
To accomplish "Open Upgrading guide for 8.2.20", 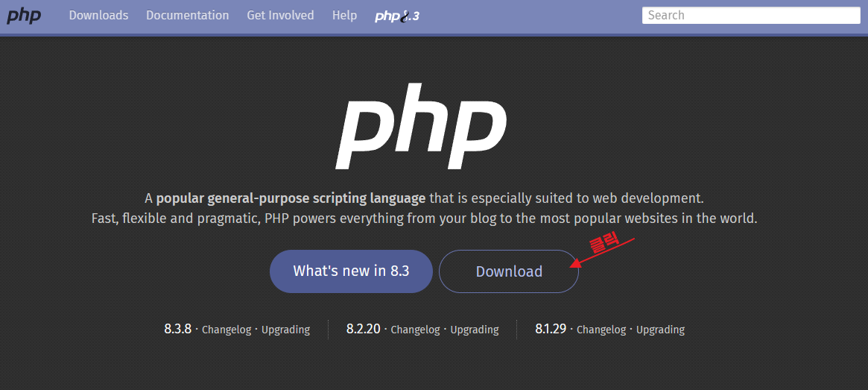I will point(475,330).
